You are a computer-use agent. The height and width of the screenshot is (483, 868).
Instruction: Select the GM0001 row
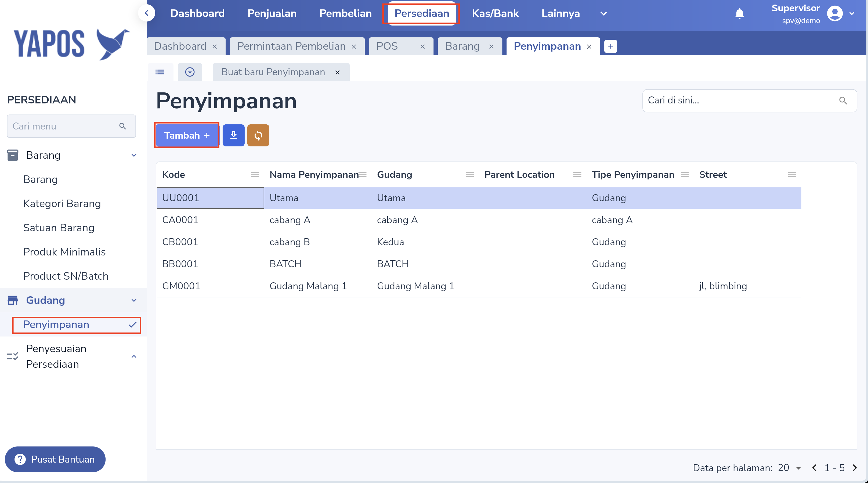(x=479, y=286)
